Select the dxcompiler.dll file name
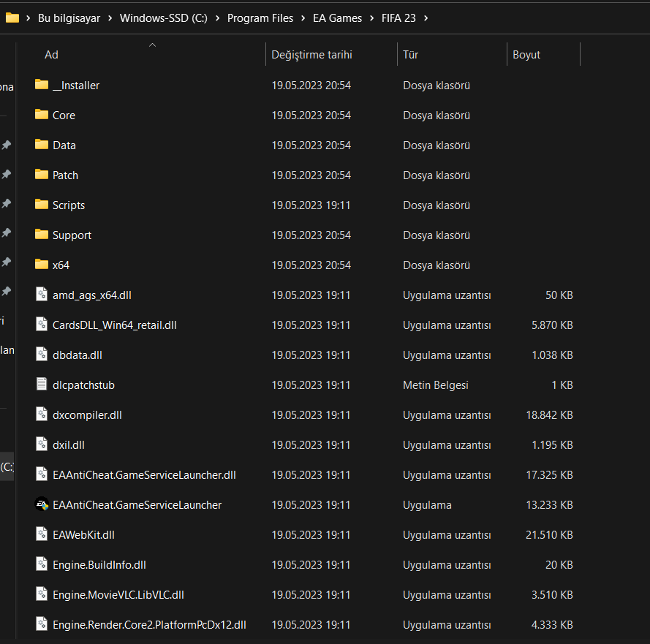 point(87,414)
